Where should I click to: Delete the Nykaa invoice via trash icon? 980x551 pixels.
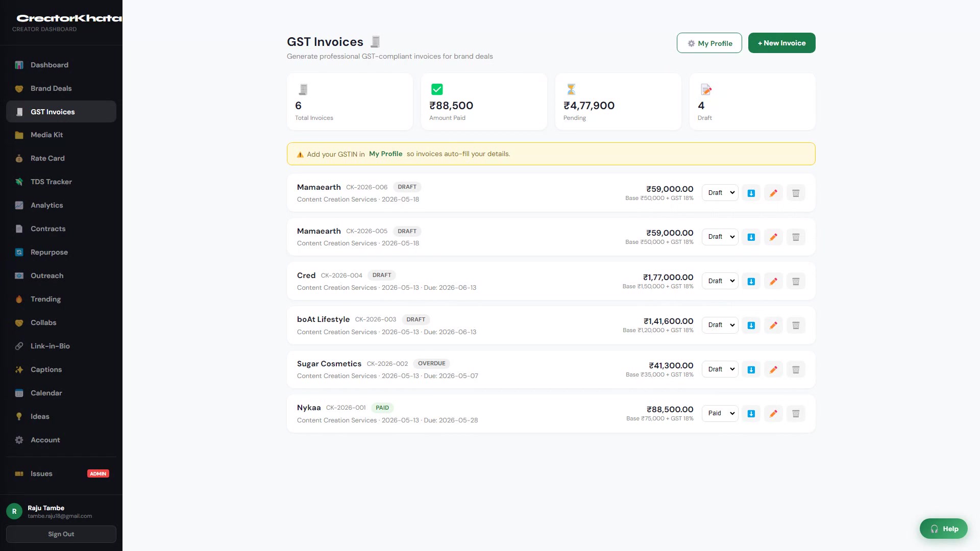tap(796, 413)
